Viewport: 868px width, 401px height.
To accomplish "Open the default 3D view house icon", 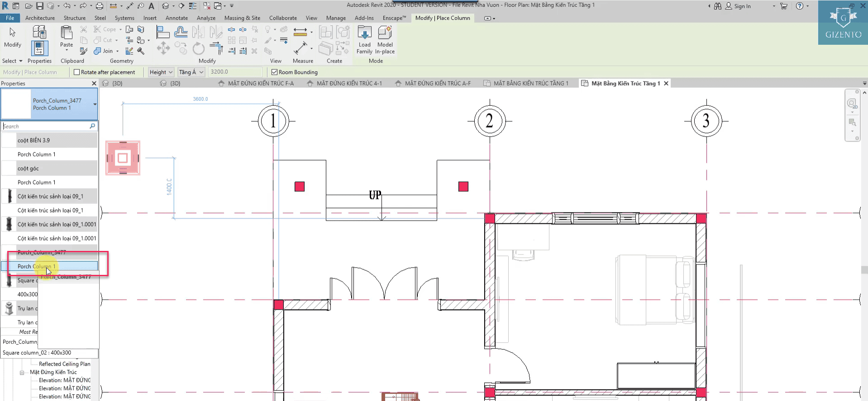I will click(166, 6).
